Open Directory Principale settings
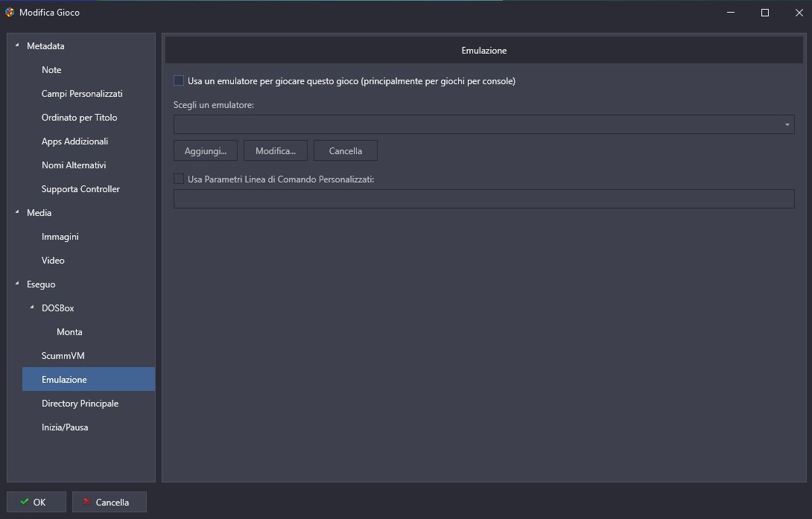 point(80,404)
